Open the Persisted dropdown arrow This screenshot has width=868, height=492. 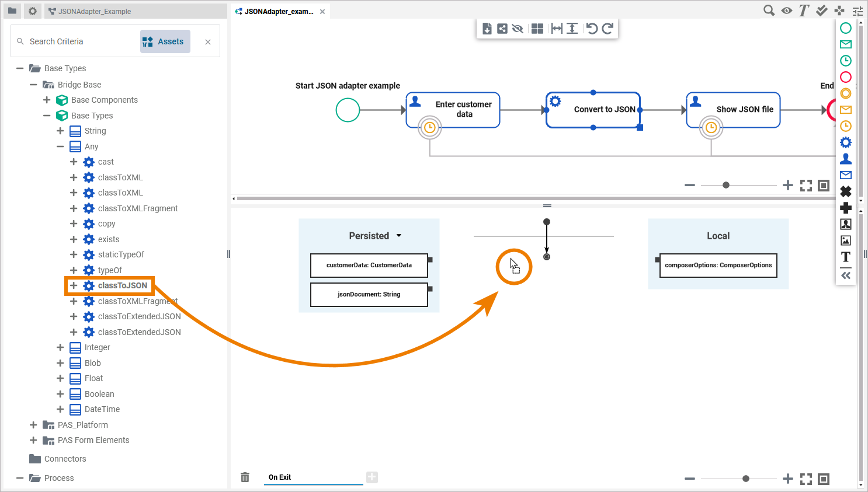(x=399, y=236)
